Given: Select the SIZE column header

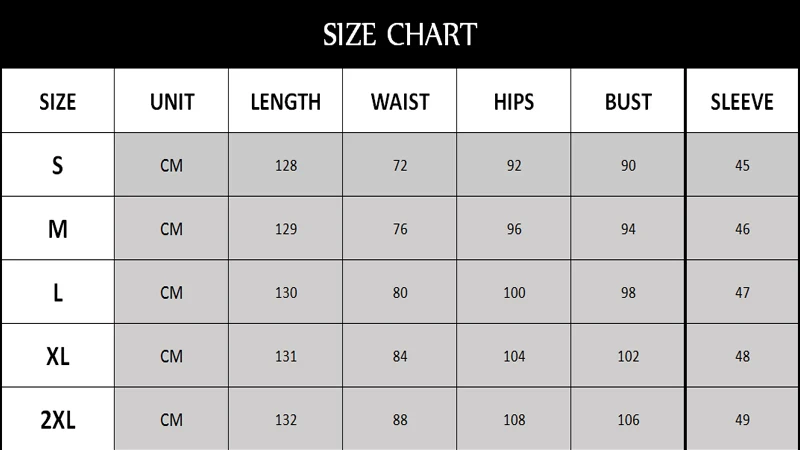Looking at the screenshot, I should pos(58,102).
